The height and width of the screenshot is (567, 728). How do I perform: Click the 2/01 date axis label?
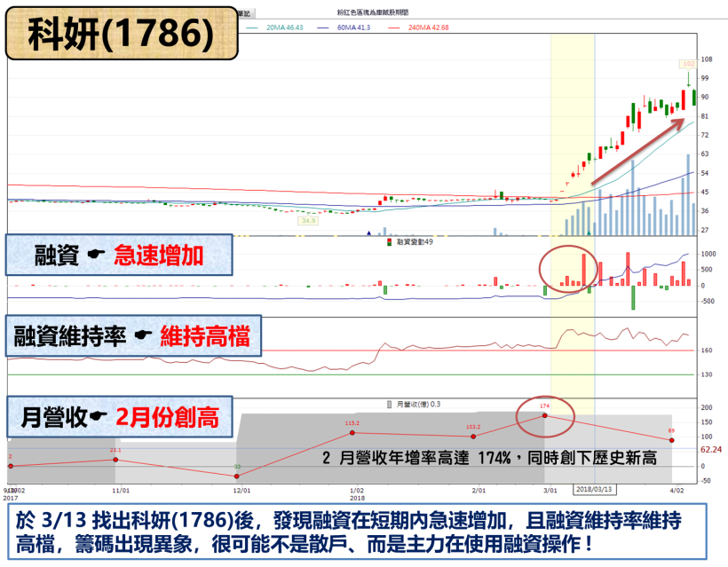(x=479, y=491)
